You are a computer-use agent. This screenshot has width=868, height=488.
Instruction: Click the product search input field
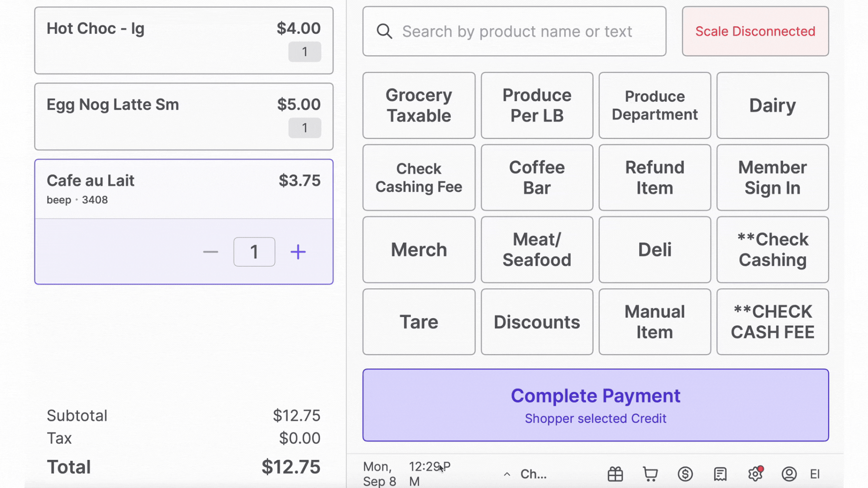pos(515,31)
